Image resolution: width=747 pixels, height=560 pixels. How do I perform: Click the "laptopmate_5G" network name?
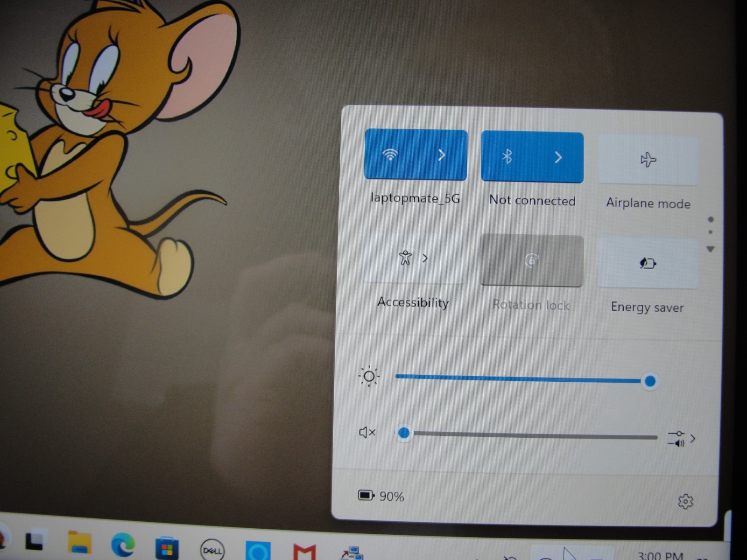415,198
